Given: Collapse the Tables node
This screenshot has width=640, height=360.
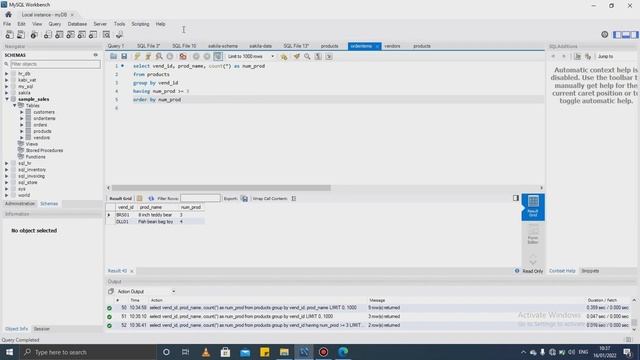Looking at the screenshot, I should tap(15, 105).
